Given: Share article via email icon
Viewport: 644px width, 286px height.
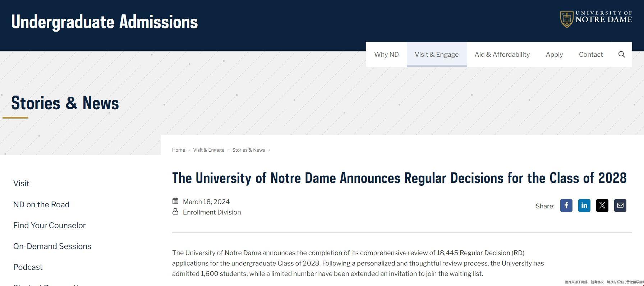Looking at the screenshot, I should [620, 206].
